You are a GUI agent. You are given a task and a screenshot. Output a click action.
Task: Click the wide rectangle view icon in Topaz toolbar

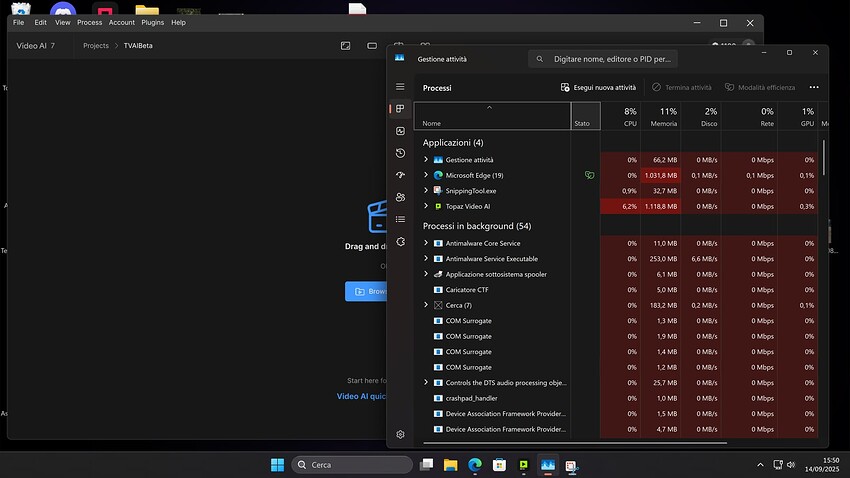coord(372,46)
